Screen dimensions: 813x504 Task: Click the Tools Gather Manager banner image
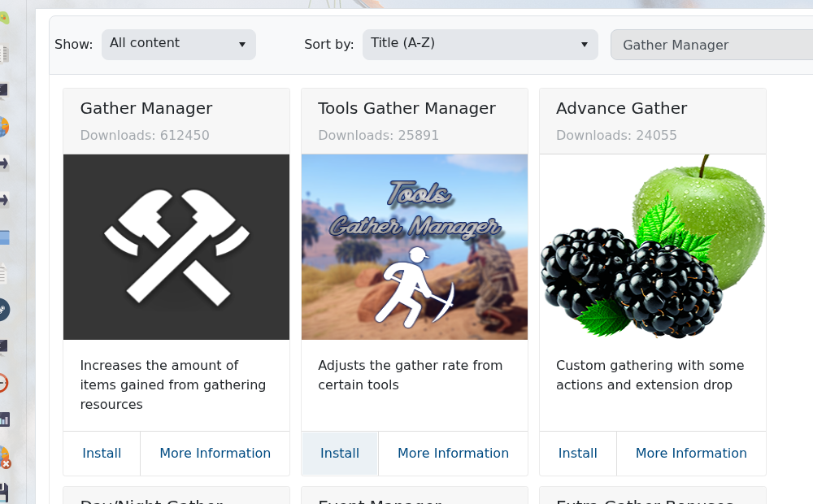pyautogui.click(x=415, y=247)
